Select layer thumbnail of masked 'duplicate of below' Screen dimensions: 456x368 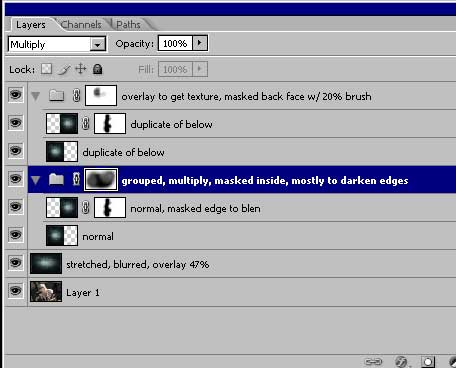62,123
